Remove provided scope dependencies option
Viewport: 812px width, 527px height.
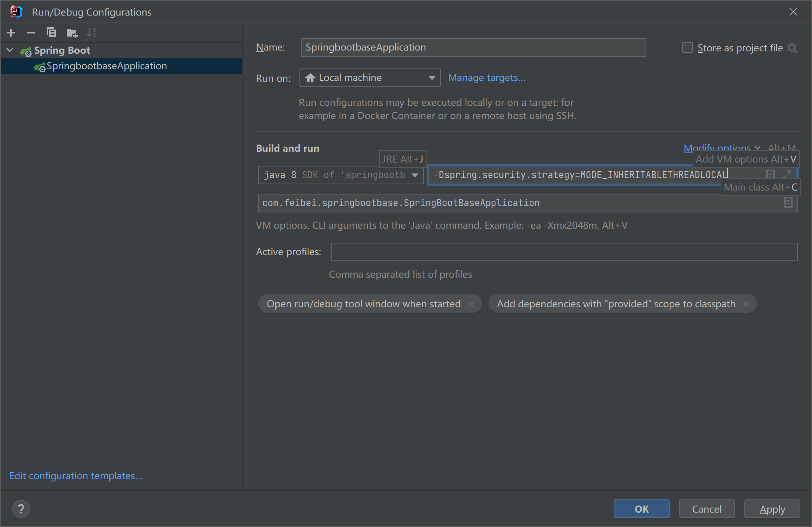pyautogui.click(x=746, y=304)
